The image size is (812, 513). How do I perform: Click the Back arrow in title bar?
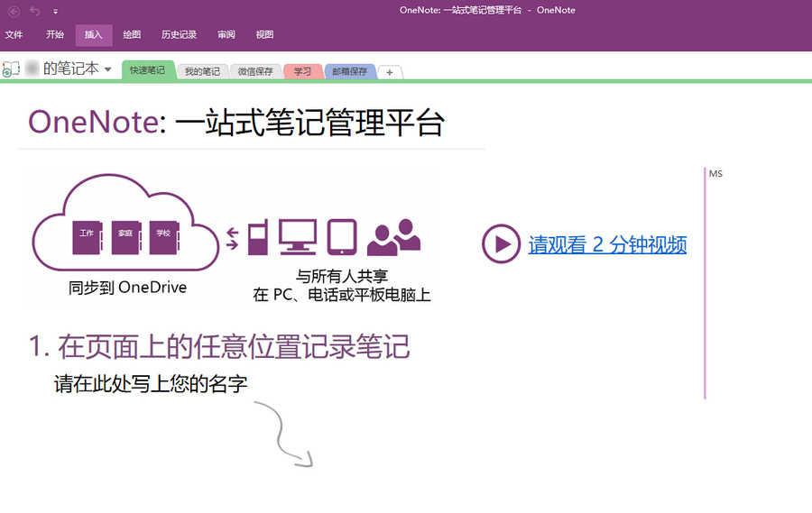click(x=14, y=11)
